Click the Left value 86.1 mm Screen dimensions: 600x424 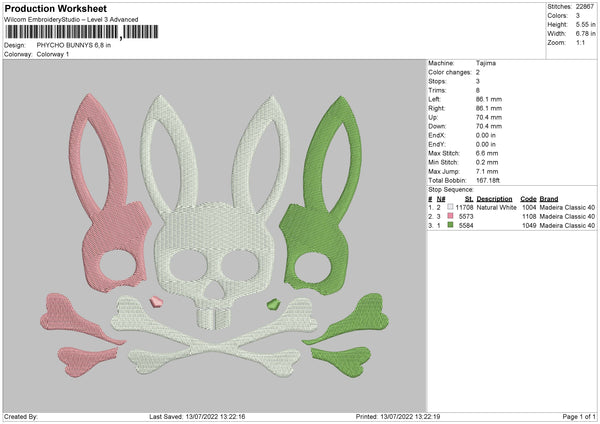tap(489, 99)
